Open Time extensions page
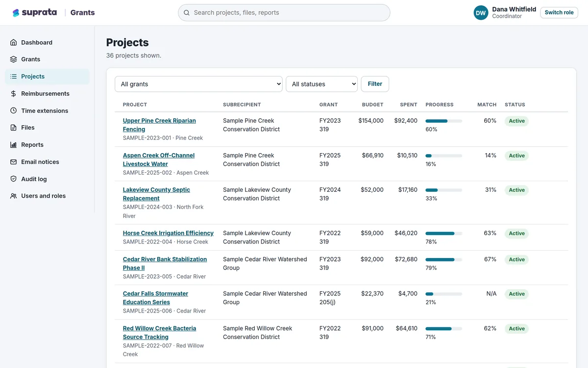The image size is (588, 368). pyautogui.click(x=47, y=111)
